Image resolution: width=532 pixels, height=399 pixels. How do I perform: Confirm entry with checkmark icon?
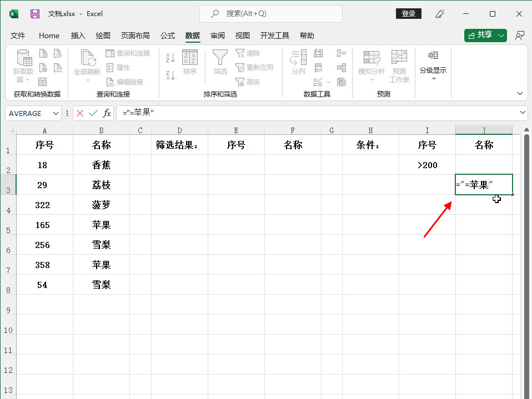click(93, 113)
